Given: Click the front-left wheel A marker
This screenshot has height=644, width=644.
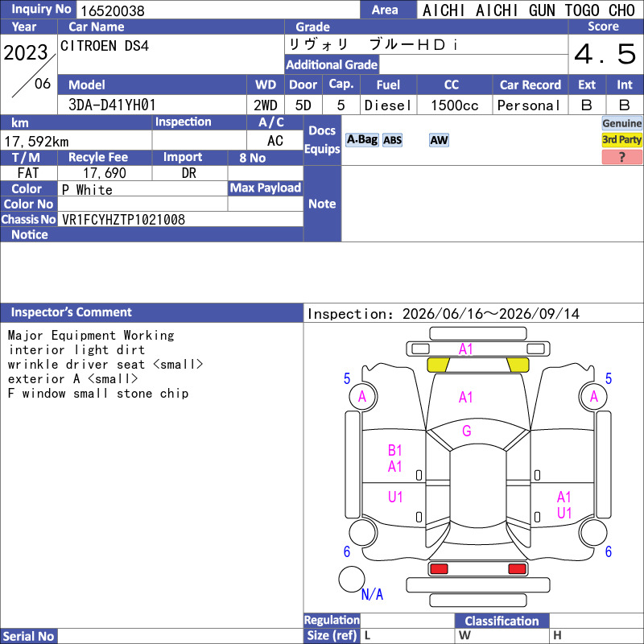Looking at the screenshot, I should pyautogui.click(x=363, y=396).
